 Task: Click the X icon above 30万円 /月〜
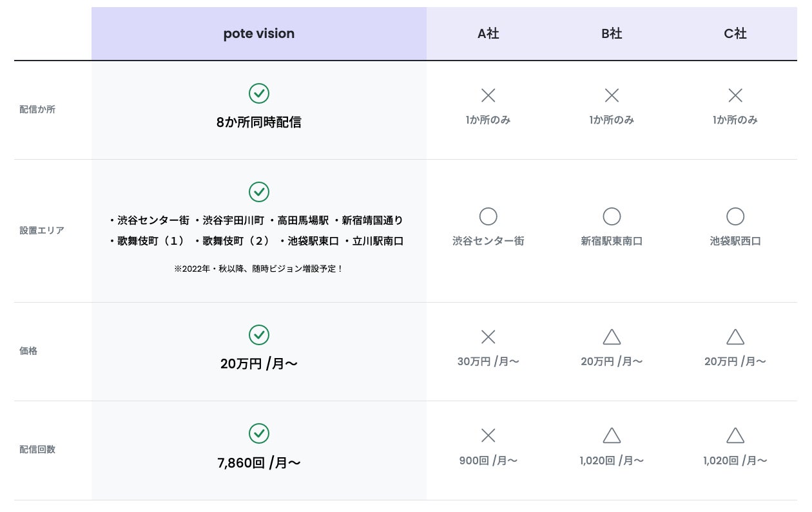(x=488, y=337)
